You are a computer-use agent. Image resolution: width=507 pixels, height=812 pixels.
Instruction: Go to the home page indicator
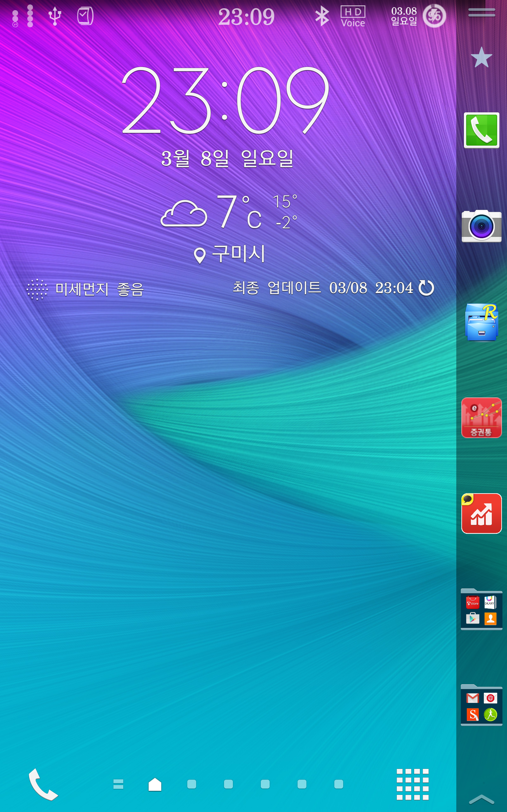pyautogui.click(x=155, y=784)
